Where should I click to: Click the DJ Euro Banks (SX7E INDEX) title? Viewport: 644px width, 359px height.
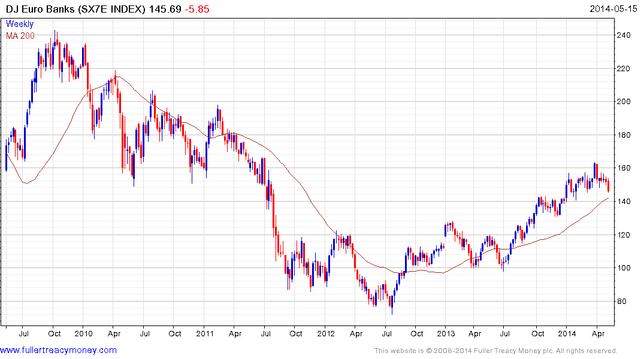coord(75,9)
